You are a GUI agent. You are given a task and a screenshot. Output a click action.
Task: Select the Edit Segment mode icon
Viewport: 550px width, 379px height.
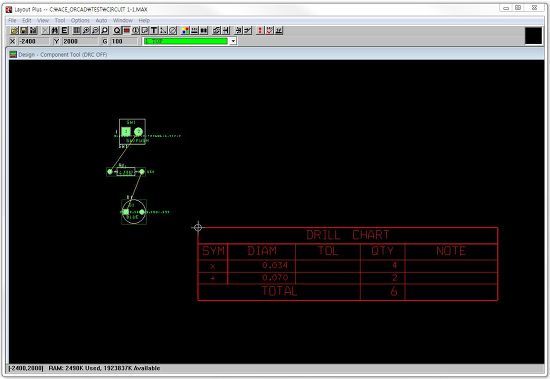(x=239, y=31)
